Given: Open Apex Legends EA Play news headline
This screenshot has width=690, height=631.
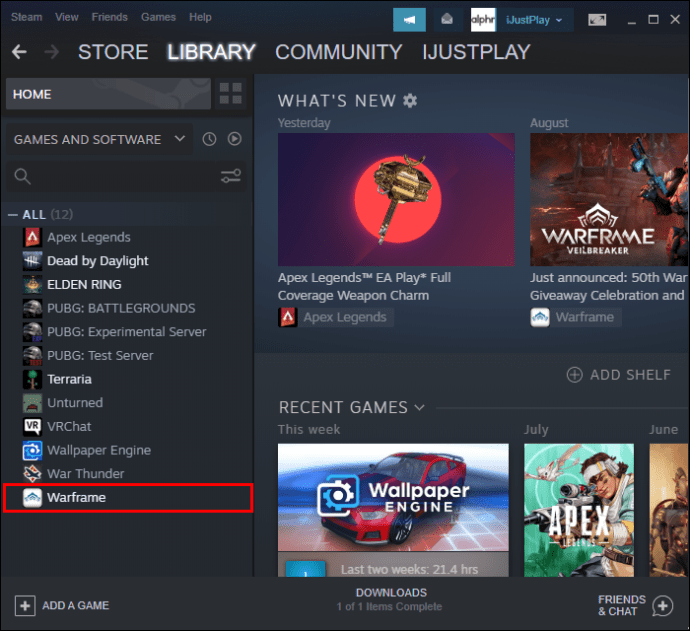Looking at the screenshot, I should coord(364,286).
